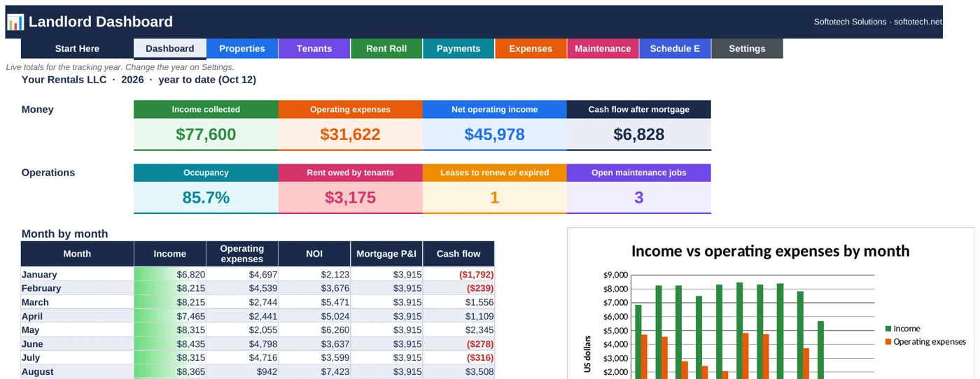Click the open maintenance jobs count 3
The height and width of the screenshot is (379, 980).
638,198
